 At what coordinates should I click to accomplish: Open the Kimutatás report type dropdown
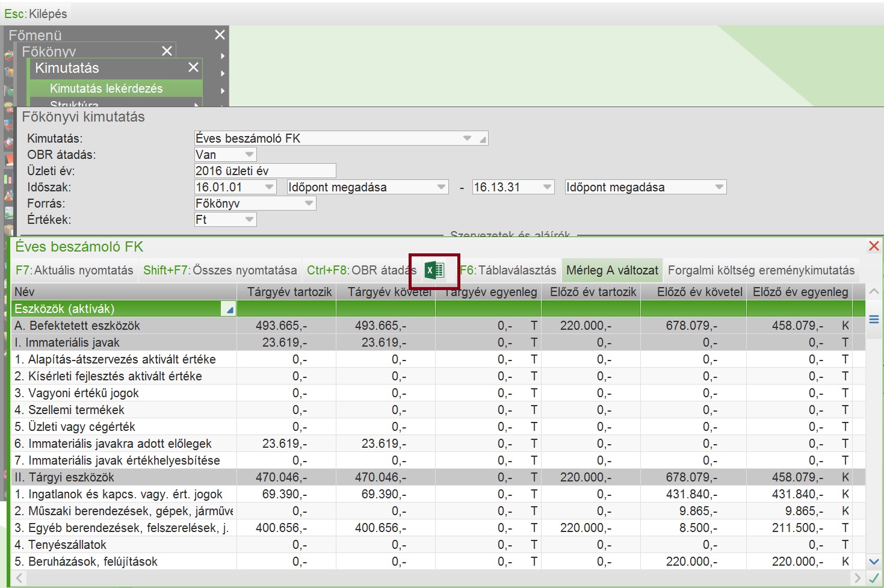click(467, 138)
